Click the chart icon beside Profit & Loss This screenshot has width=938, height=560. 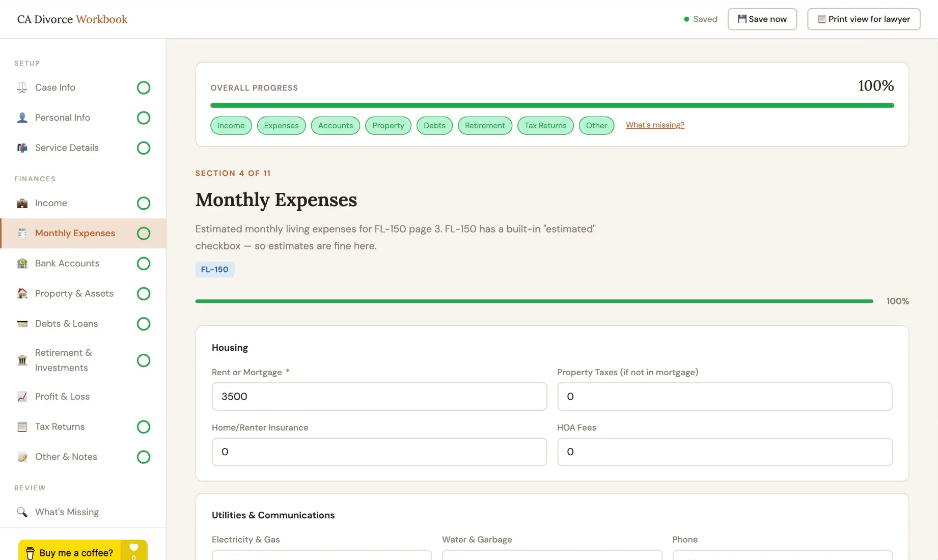pyautogui.click(x=22, y=397)
